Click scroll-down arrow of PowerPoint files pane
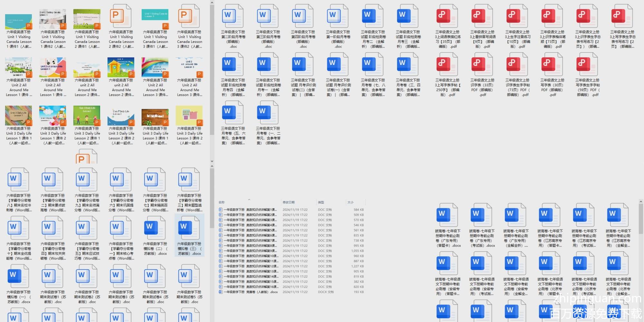Screen dimensions: 644x322 (212, 161)
